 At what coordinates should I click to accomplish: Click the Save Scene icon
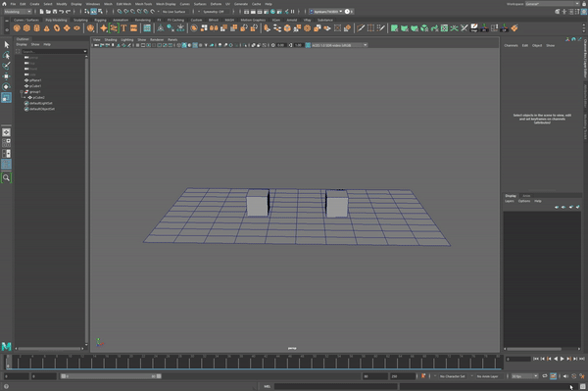(x=55, y=12)
